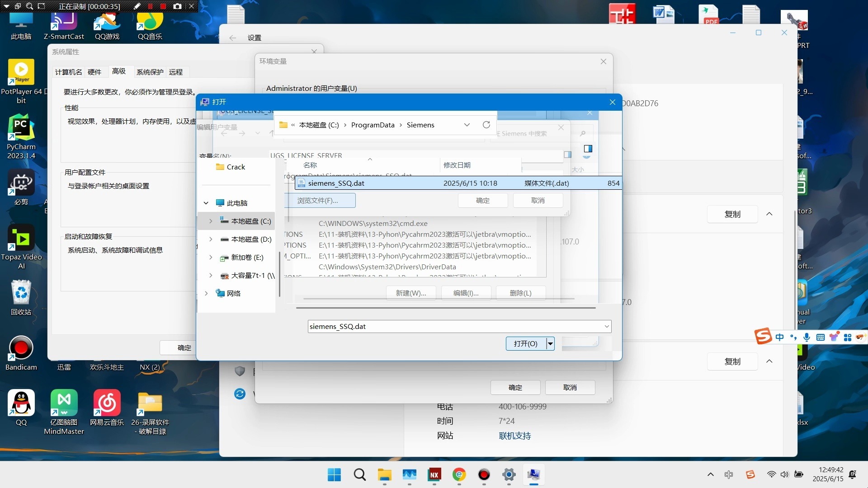868x488 pixels.
Task: Toggle 中 Chinese mode on Sogou IME bar
Action: (780, 337)
